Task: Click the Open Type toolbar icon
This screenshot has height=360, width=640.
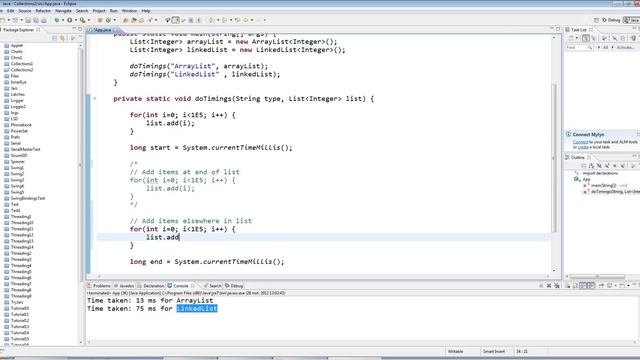Action: click(x=126, y=20)
